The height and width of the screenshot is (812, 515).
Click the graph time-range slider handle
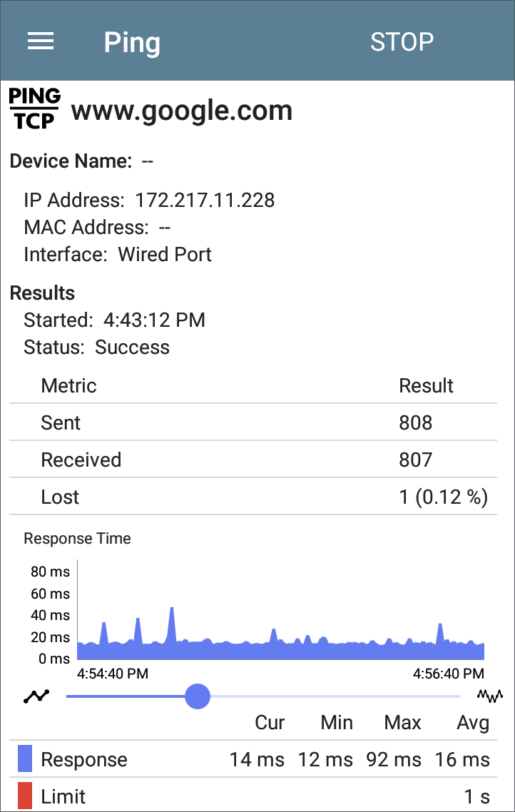click(198, 696)
